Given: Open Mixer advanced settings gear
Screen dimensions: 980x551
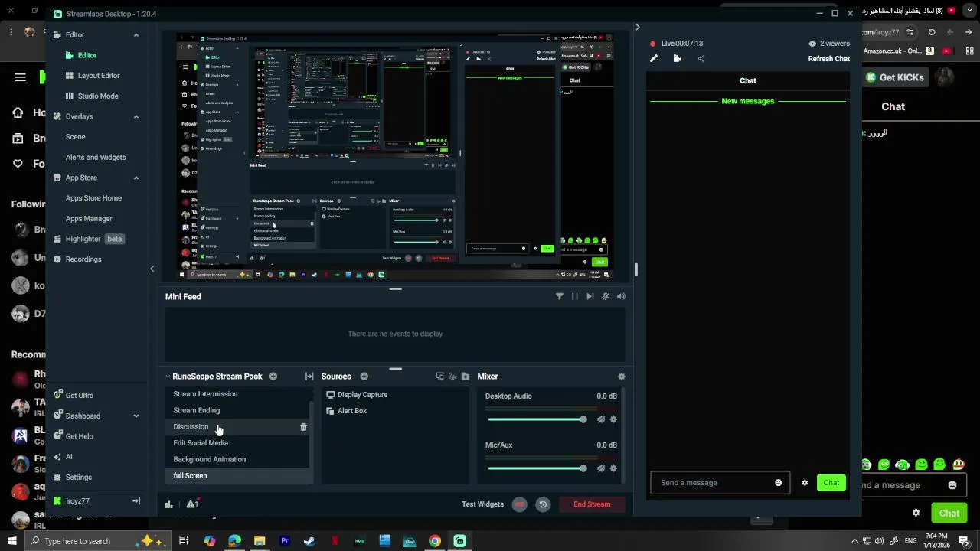Looking at the screenshot, I should 622,377.
